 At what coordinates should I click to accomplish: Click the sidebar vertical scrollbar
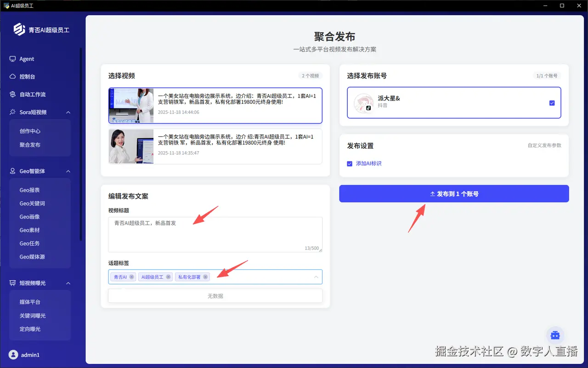coord(81,145)
